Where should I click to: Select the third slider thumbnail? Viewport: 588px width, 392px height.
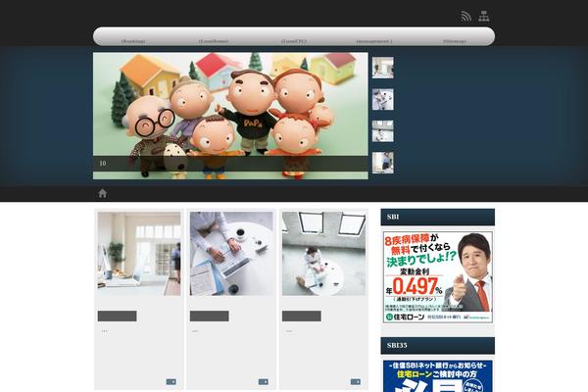(383, 131)
